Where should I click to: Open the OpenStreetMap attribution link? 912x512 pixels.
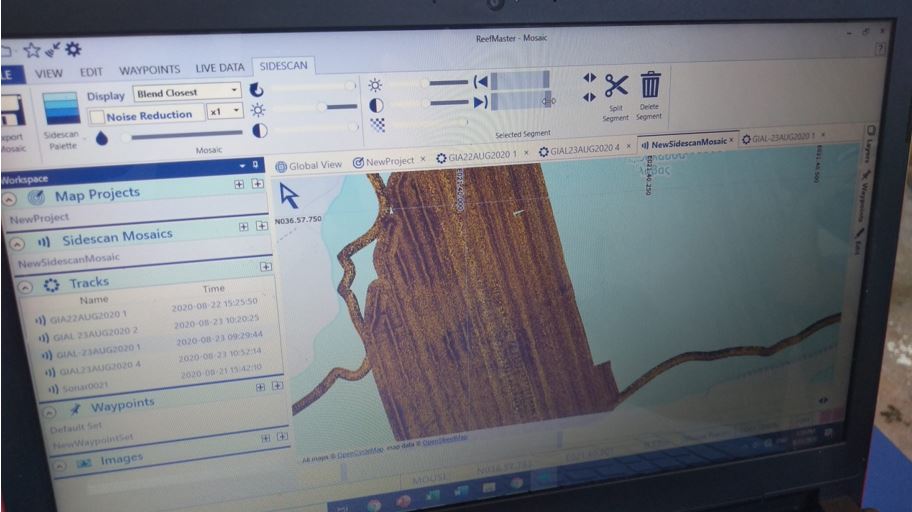[x=445, y=441]
